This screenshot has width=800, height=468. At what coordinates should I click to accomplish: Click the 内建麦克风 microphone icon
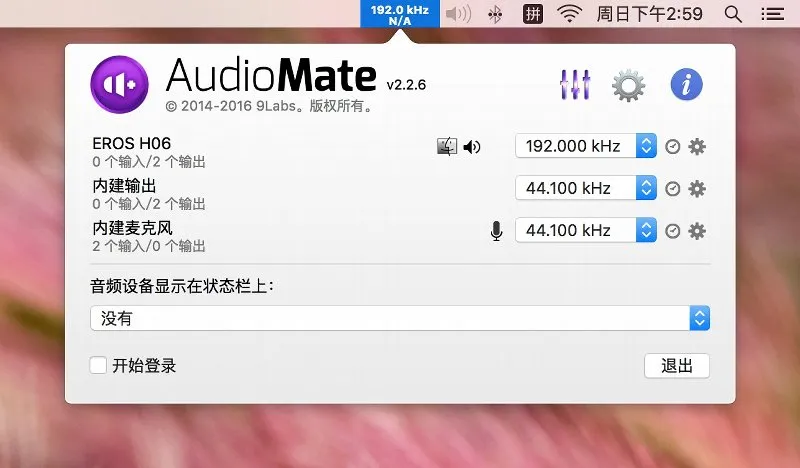pos(496,231)
